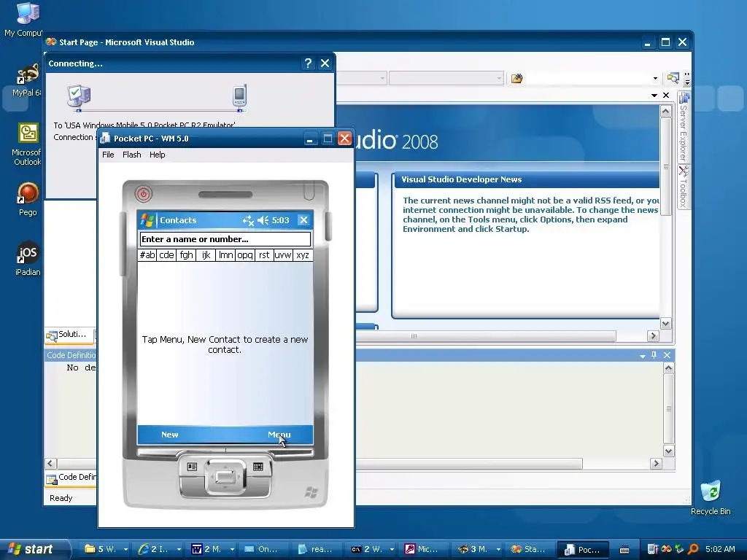Click the center D-pad action button on the emulator
The image size is (747, 560).
tap(225, 475)
